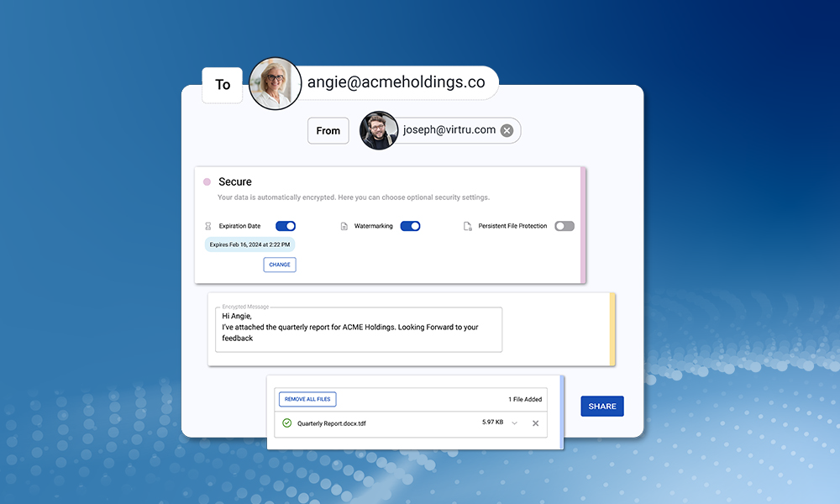Image resolution: width=840 pixels, height=504 pixels.
Task: Click the '1 File Added' text
Action: 525,400
